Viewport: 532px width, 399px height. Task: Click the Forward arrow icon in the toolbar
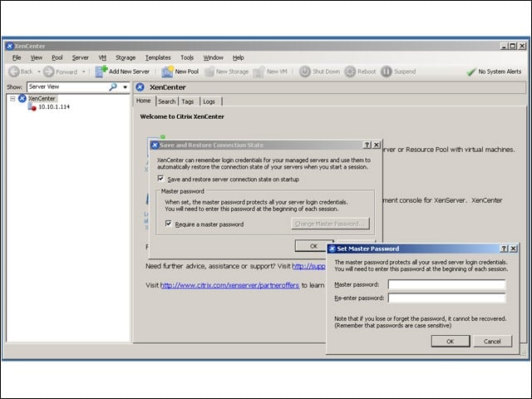coord(49,71)
